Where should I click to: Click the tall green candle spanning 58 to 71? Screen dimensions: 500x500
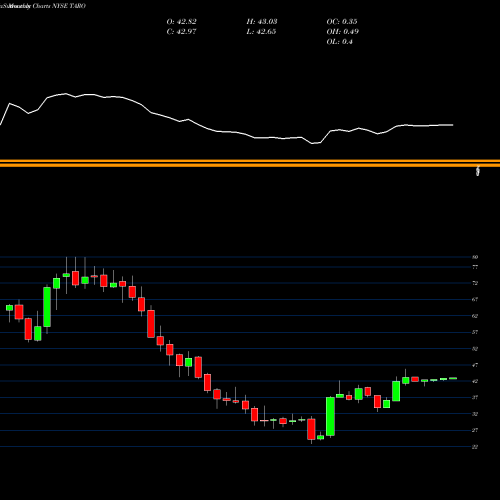click(x=47, y=307)
